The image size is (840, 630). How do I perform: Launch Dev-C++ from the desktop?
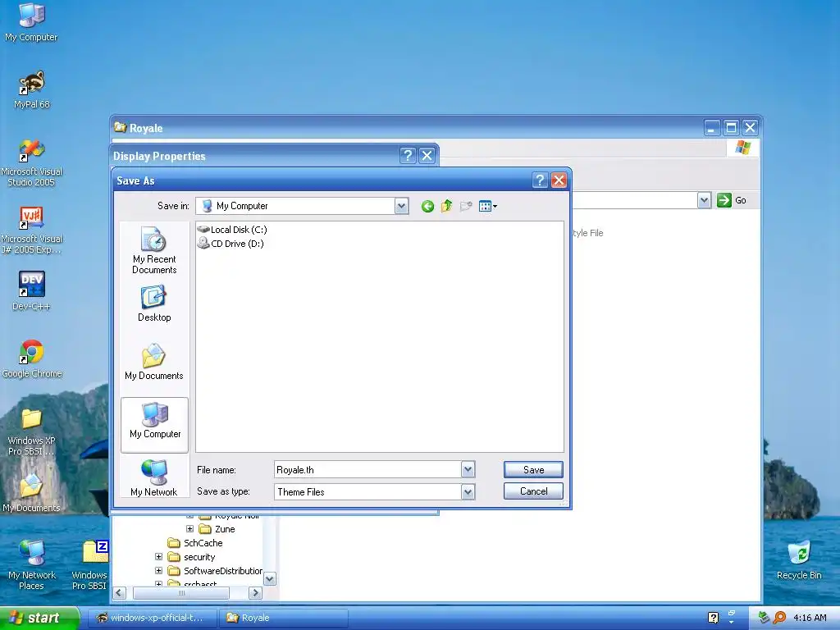pos(32,291)
